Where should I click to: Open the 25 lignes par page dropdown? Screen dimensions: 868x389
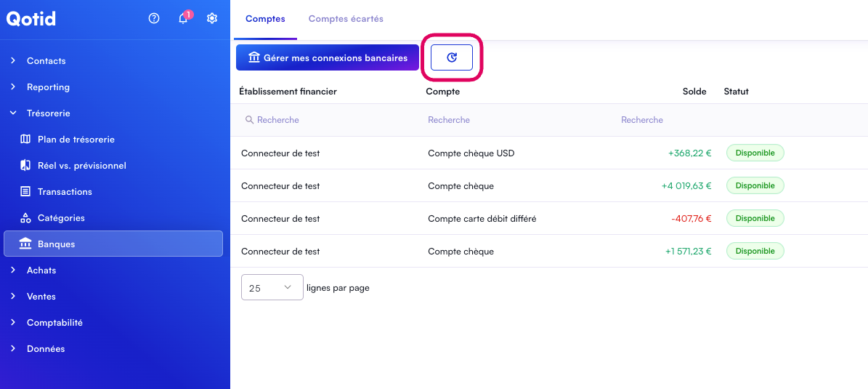[x=272, y=287]
